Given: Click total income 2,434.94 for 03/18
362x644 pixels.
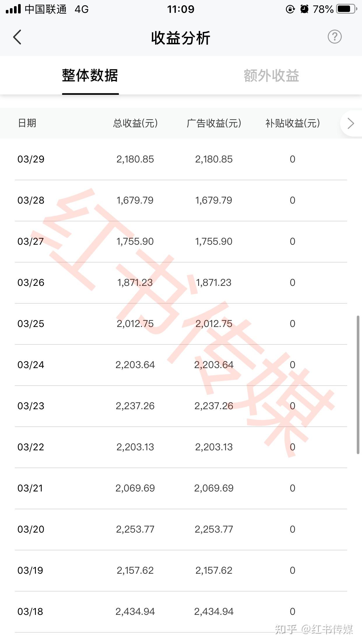Looking at the screenshot, I should click(135, 612).
